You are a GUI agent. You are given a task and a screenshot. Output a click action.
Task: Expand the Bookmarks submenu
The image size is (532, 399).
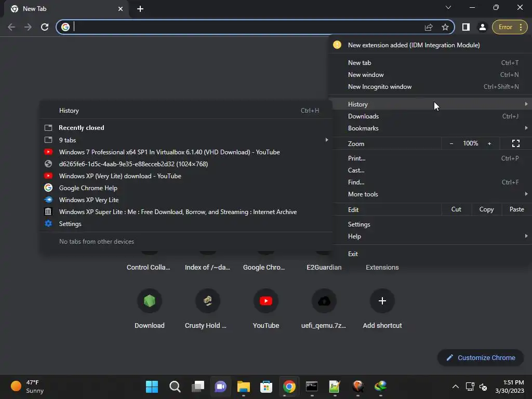pyautogui.click(x=432, y=128)
